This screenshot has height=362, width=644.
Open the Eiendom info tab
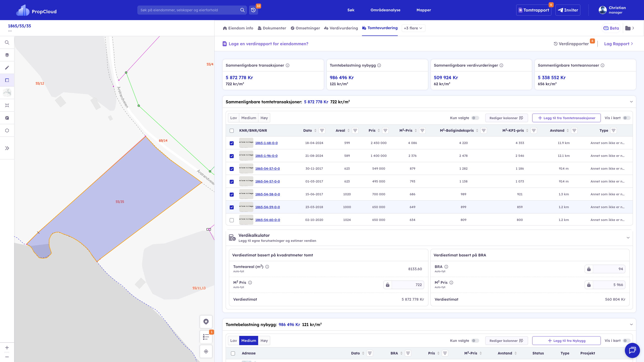click(238, 28)
